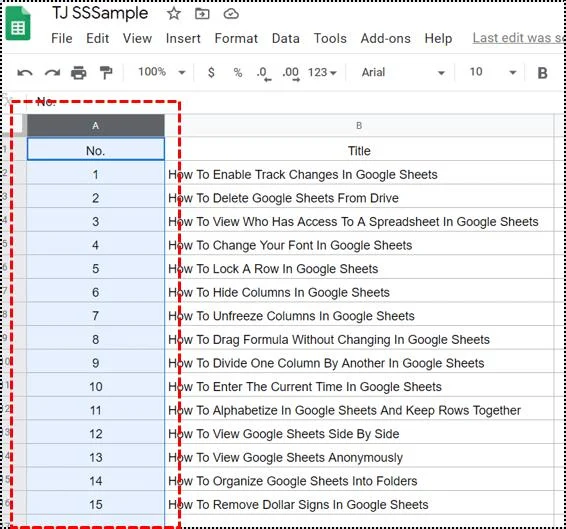566x529 pixels.
Task: Select the Paint format roller icon
Action: tap(106, 73)
